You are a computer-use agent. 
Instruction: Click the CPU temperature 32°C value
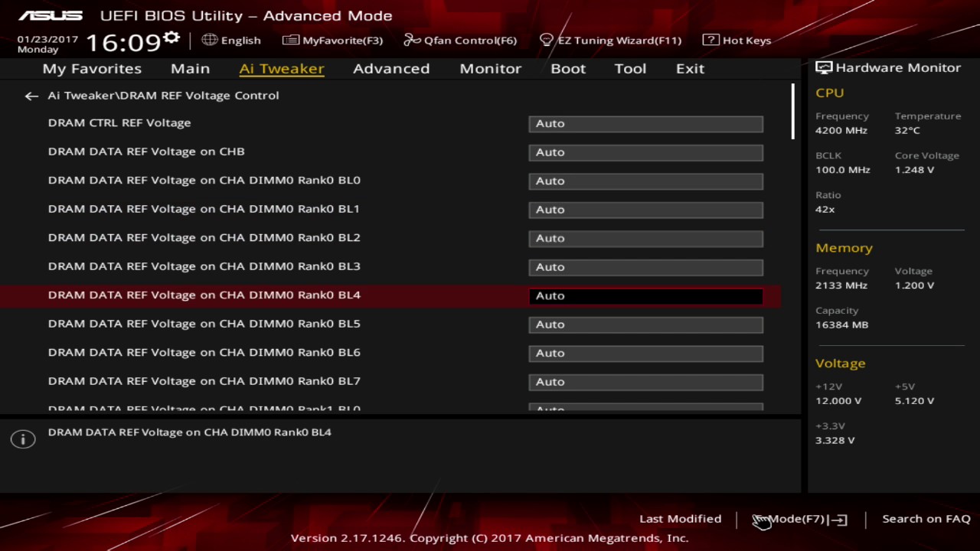click(907, 130)
